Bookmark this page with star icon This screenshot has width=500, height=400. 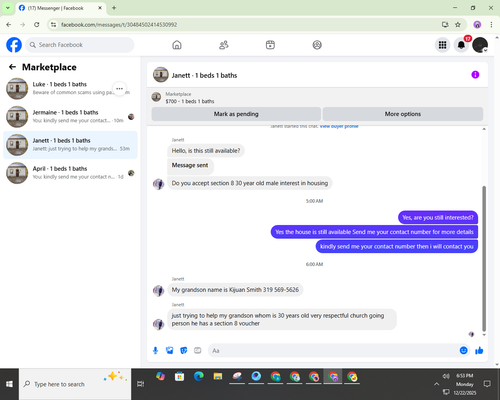click(458, 25)
